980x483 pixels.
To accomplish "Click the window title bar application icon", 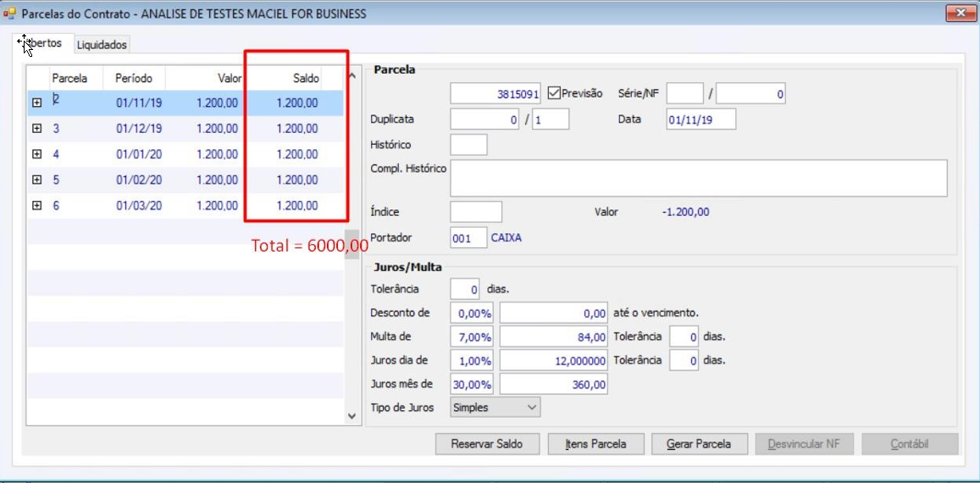I will click(9, 14).
